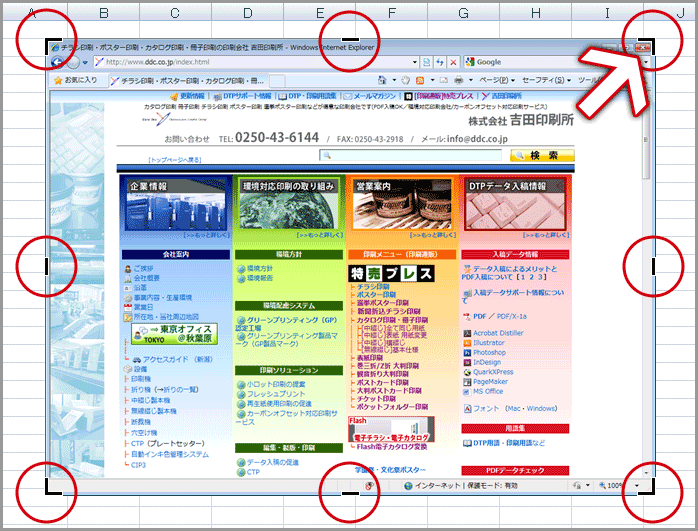Select Excel column G header
Screen dimensions: 698x531
point(463,13)
